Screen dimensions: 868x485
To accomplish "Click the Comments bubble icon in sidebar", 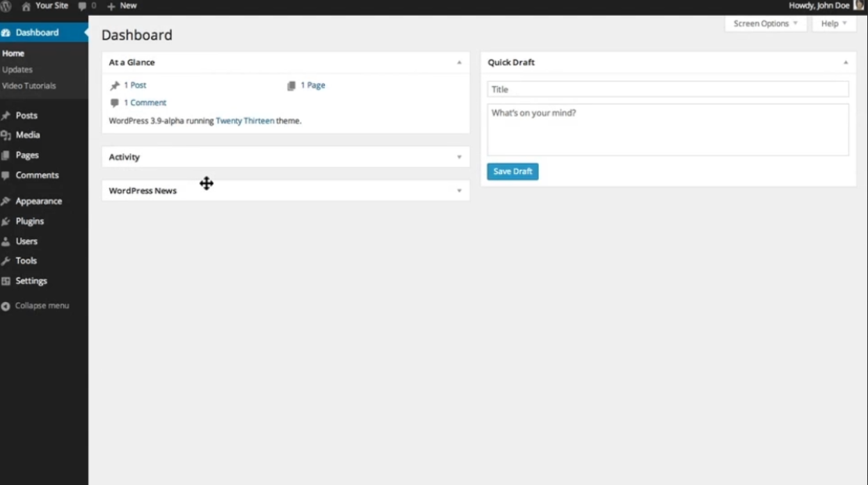I will tap(6, 176).
